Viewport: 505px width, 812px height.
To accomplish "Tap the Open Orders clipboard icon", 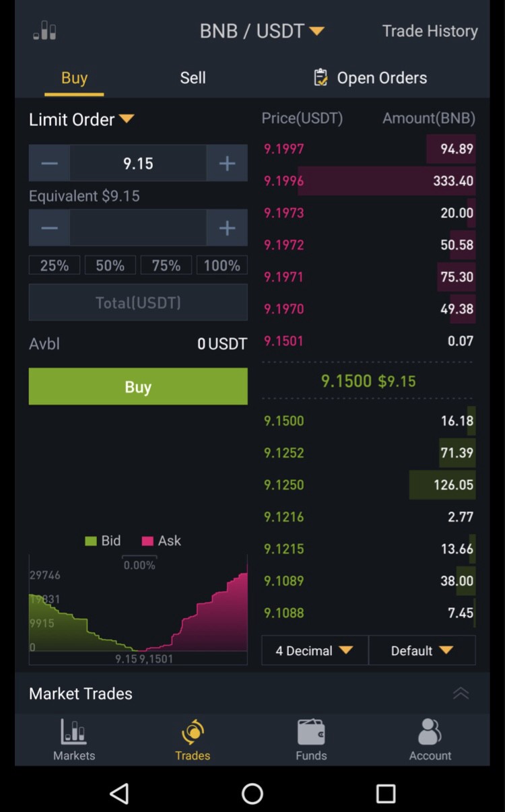I will click(x=321, y=77).
